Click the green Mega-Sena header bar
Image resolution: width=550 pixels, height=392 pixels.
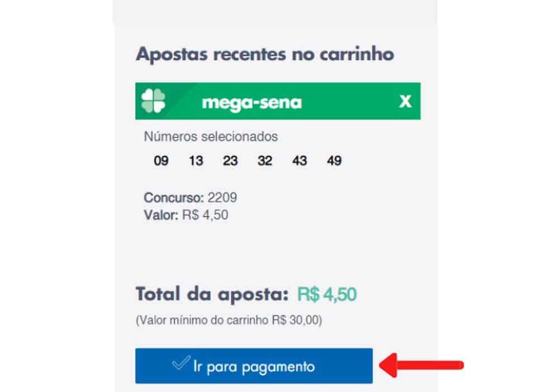coord(252,102)
